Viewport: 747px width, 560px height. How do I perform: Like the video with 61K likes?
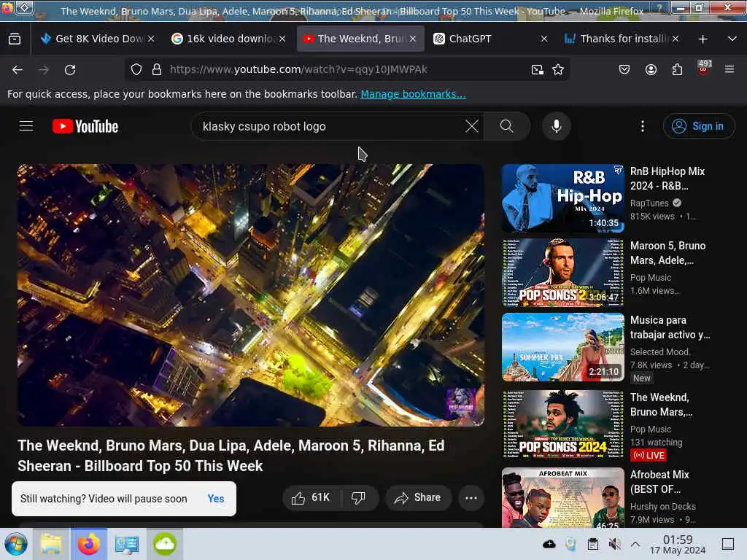[311, 497]
